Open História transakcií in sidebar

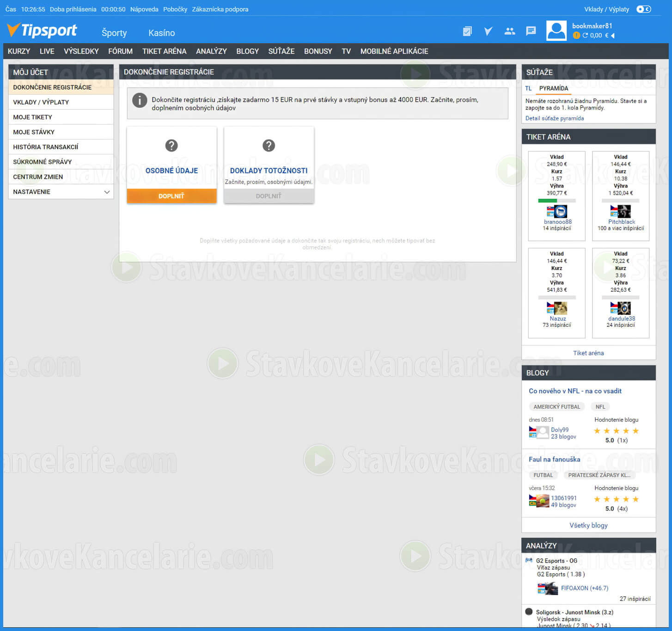tap(61, 147)
